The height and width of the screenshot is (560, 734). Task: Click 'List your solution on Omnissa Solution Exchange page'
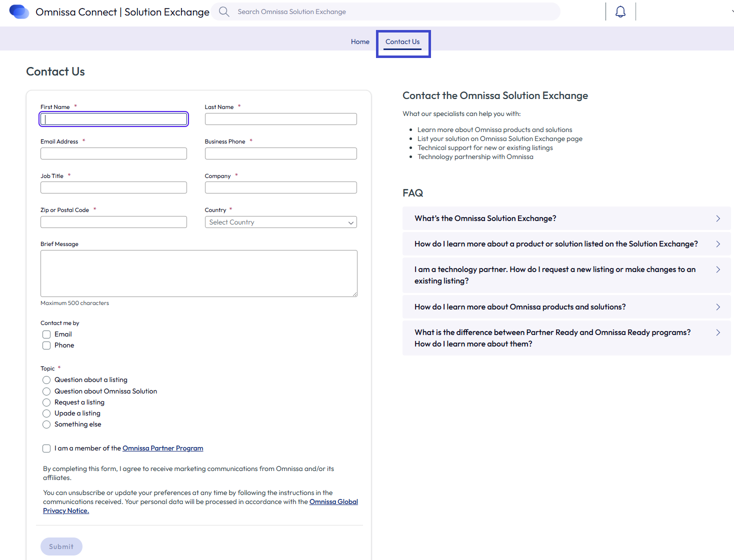click(x=500, y=139)
